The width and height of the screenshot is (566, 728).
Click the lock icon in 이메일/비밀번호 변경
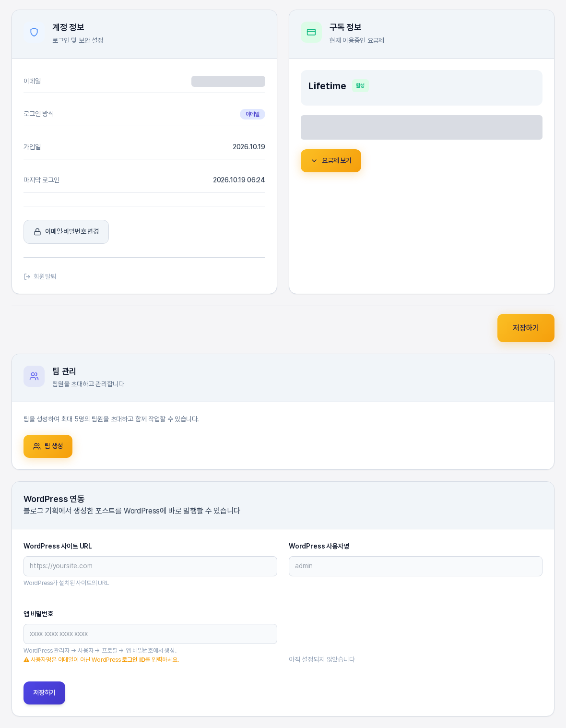[x=37, y=232]
